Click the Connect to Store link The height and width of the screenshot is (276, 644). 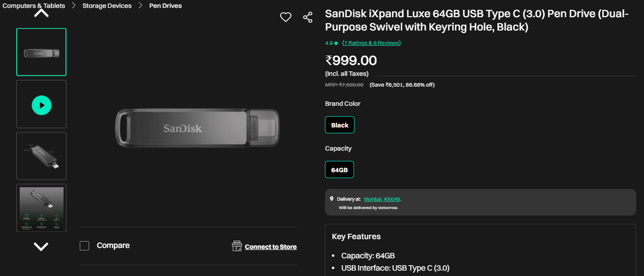tap(270, 246)
